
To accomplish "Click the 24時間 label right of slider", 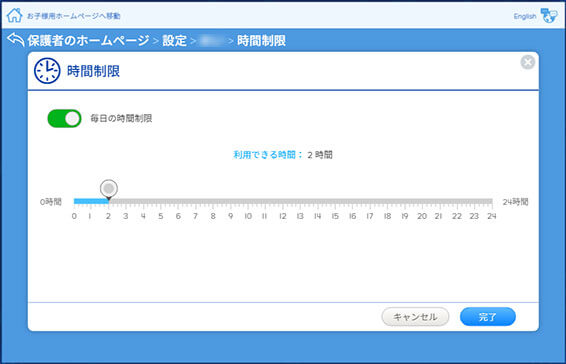I will (515, 202).
